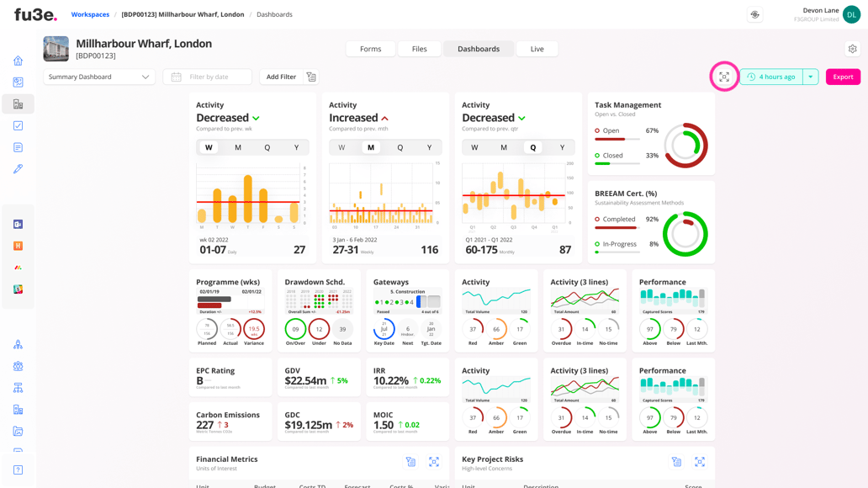Open the filter icon next to Financial Metrics
Image resolution: width=868 pixels, height=488 pixels.
point(410,461)
